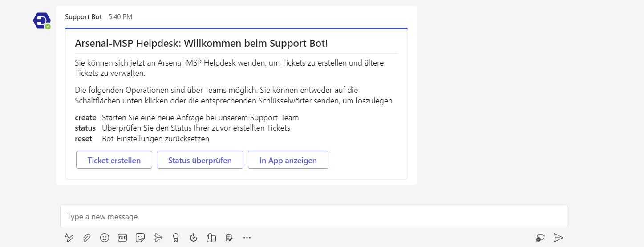
Task: Click the 'reset' keyword text
Action: pyautogui.click(x=83, y=139)
